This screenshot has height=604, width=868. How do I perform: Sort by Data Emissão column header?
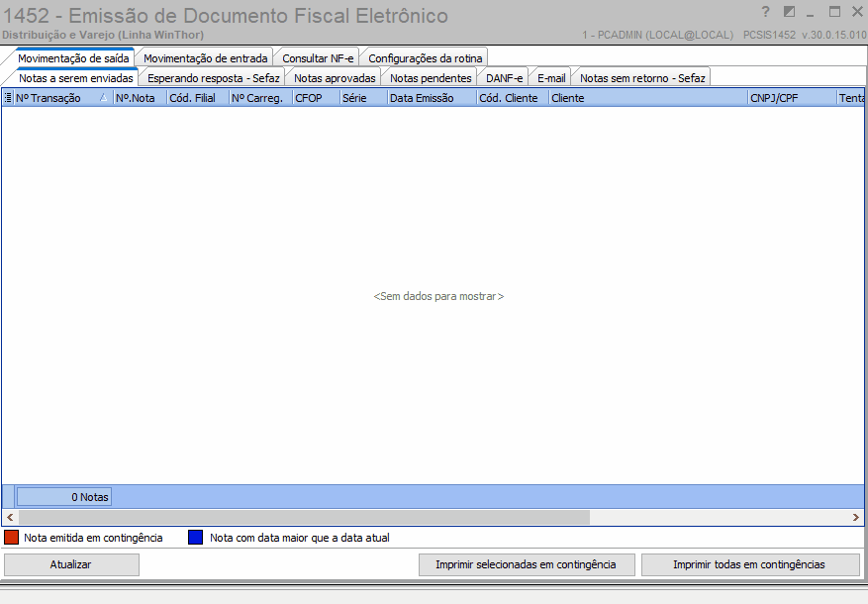click(432, 98)
